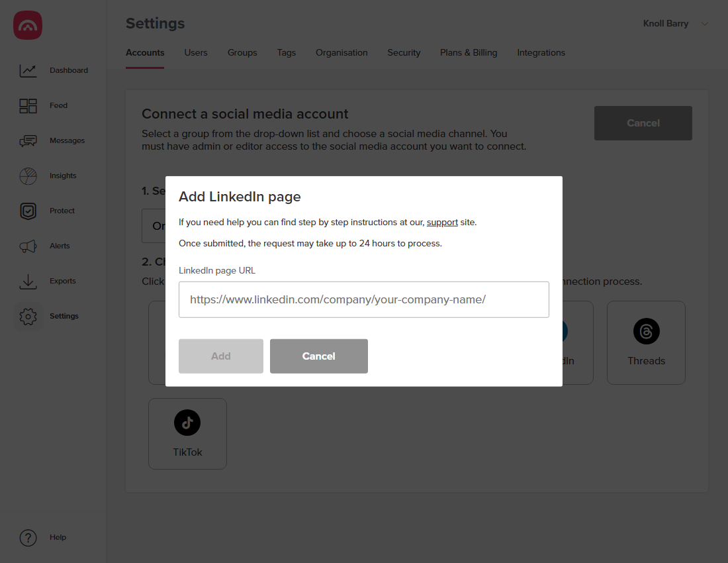Image resolution: width=728 pixels, height=563 pixels.
Task: Open the Insights pie chart icon
Action: tap(28, 176)
